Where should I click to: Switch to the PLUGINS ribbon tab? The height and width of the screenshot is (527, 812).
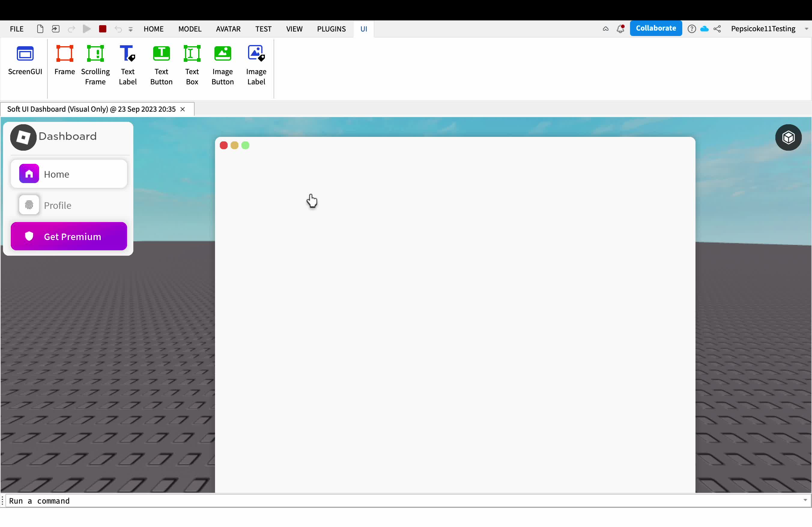point(331,29)
